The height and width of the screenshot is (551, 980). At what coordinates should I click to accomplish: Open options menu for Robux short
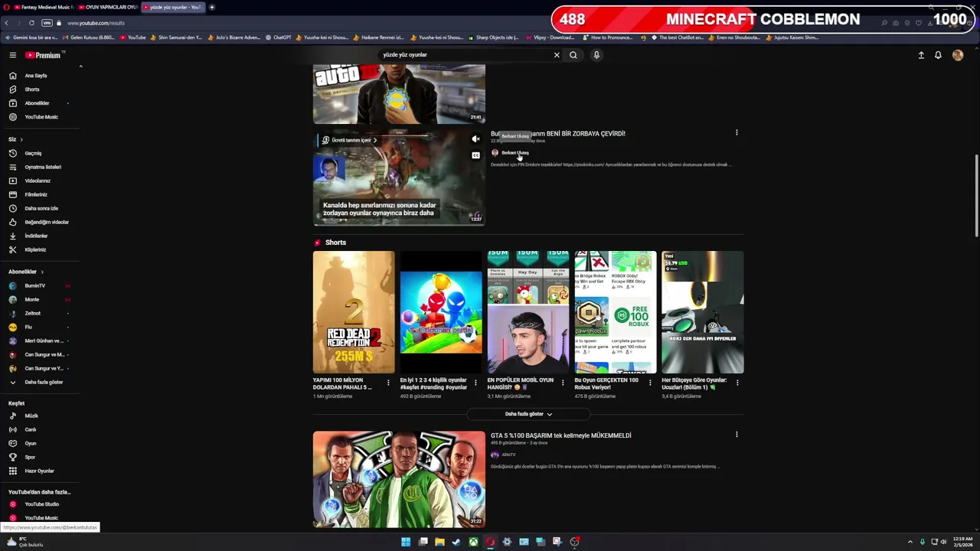coord(650,383)
